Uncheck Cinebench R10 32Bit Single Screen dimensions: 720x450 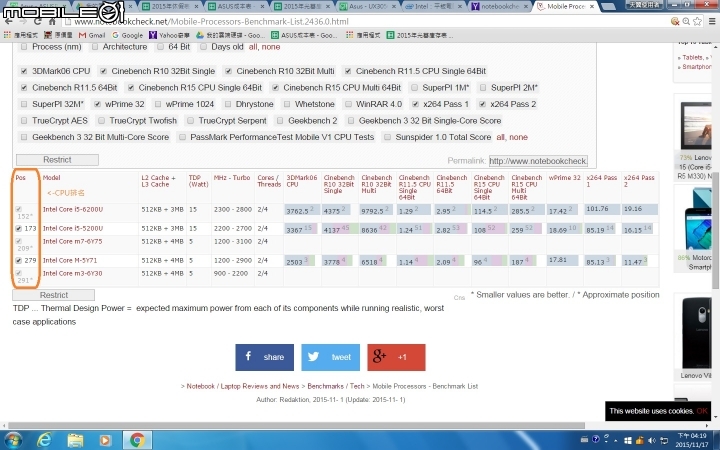103,71
